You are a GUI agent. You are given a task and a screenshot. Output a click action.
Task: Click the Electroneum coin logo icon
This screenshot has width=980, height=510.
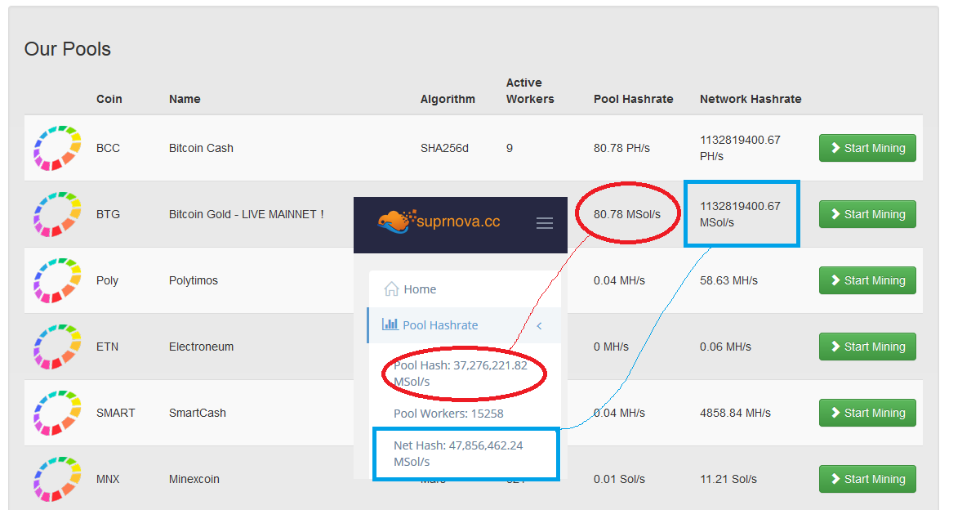[x=56, y=347]
